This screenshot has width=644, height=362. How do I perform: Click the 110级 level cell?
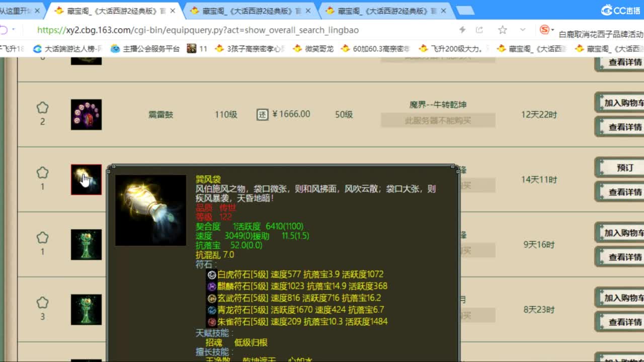pos(226,115)
